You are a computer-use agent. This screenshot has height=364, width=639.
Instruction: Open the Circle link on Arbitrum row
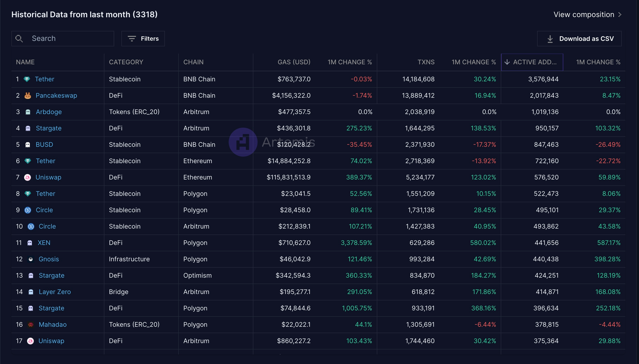pos(47,227)
